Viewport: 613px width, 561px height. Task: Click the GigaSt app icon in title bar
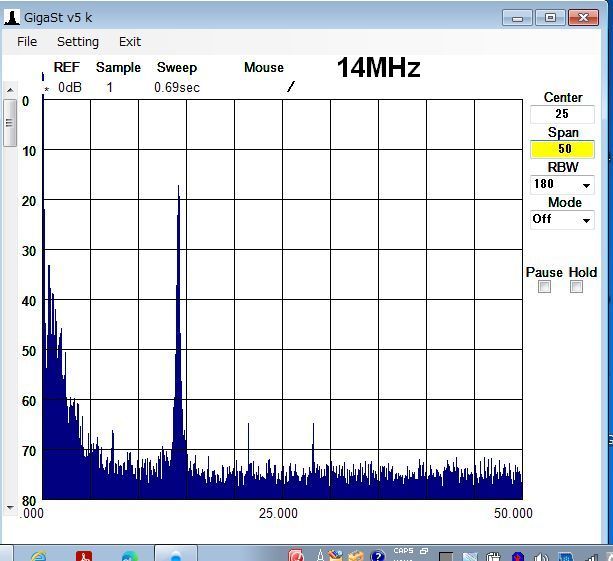coord(11,17)
